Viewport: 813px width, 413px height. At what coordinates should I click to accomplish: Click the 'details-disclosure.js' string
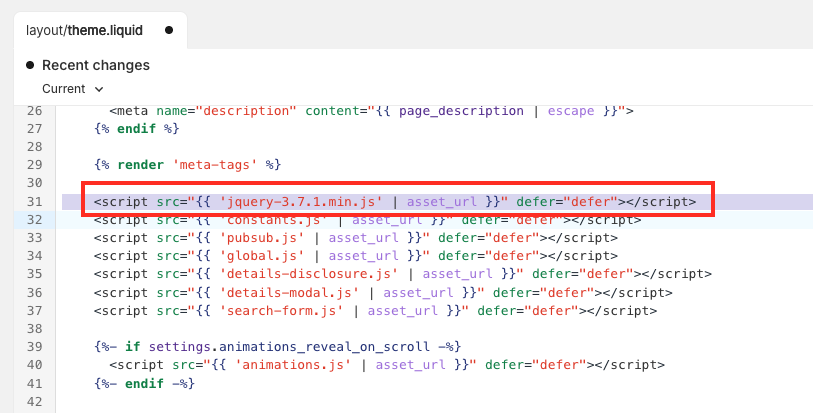[309, 274]
